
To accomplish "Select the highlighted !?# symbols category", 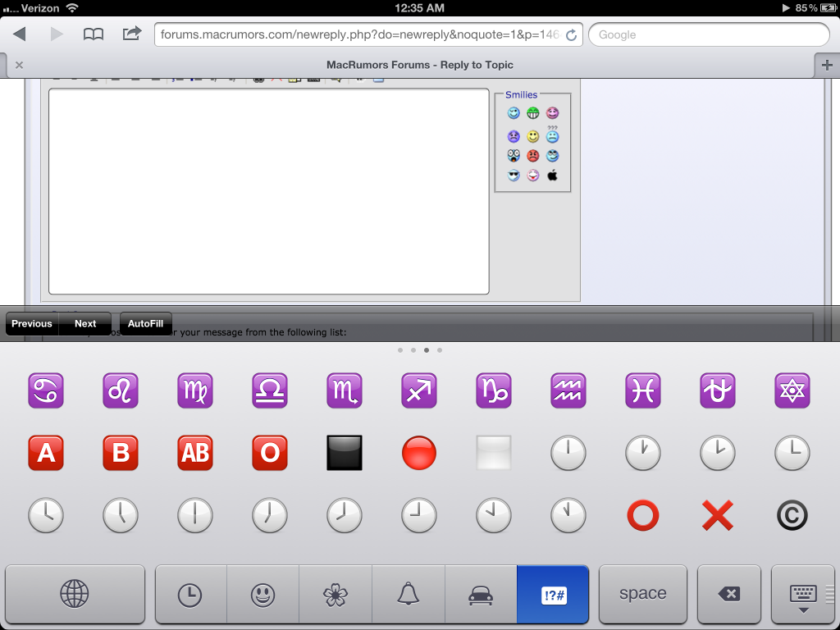I will [x=553, y=594].
